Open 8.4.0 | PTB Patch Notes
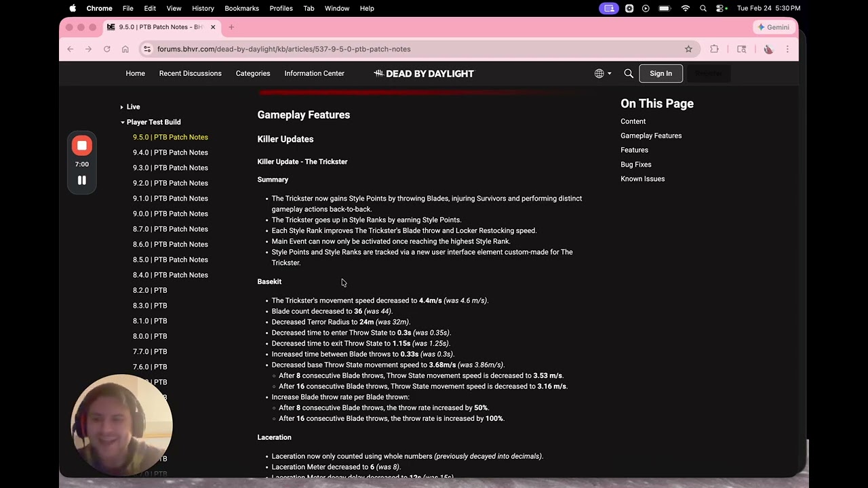 point(170,275)
